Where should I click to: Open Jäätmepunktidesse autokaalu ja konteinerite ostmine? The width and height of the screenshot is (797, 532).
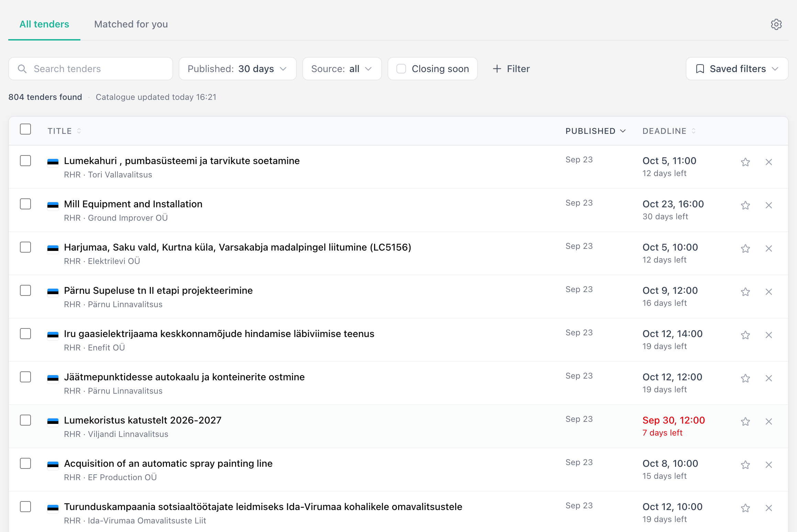(x=184, y=377)
